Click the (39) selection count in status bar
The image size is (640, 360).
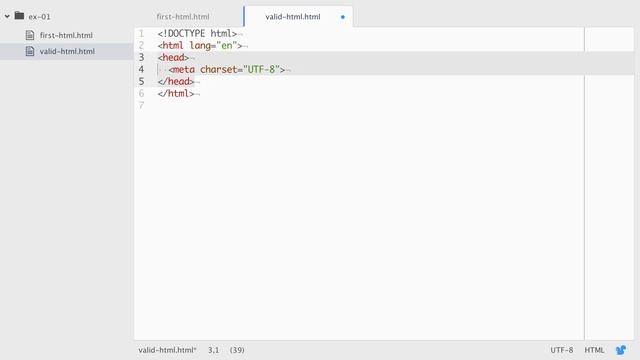[x=237, y=350]
